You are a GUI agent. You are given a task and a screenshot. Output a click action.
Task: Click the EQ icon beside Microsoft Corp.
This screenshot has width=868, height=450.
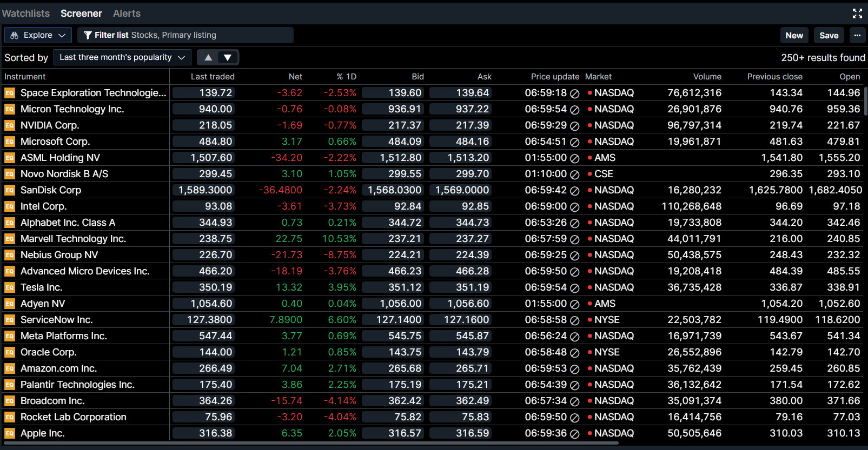(x=10, y=142)
